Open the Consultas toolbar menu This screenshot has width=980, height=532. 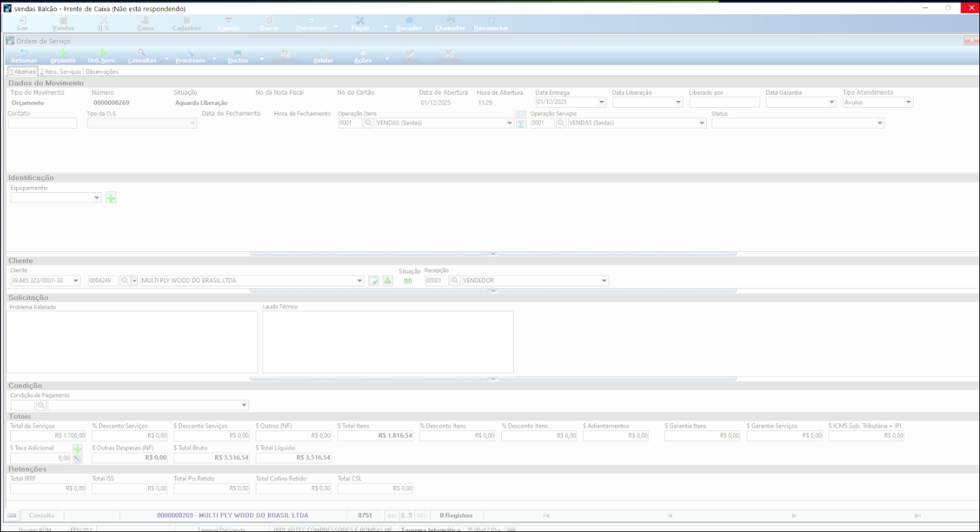point(142,55)
